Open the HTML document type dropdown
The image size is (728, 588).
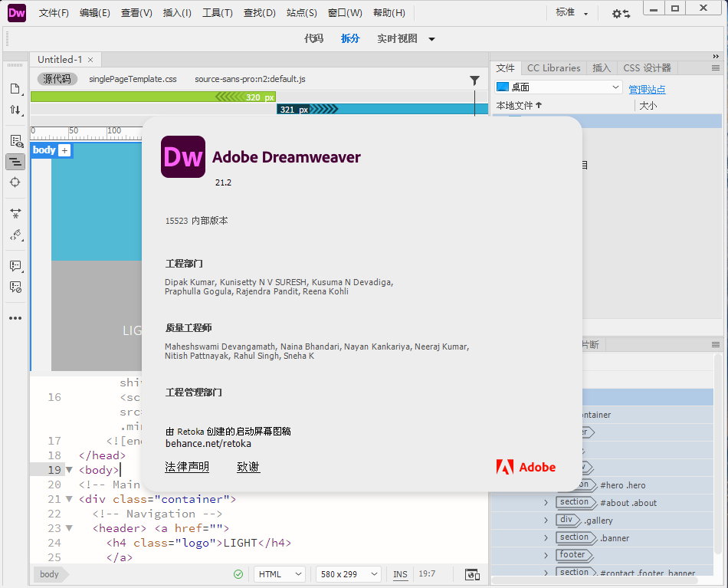[280, 574]
